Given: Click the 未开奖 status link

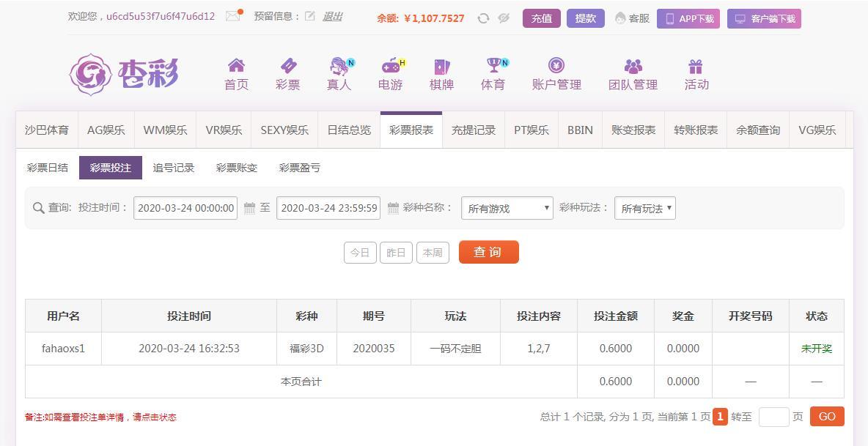Looking at the screenshot, I should pyautogui.click(x=816, y=349).
